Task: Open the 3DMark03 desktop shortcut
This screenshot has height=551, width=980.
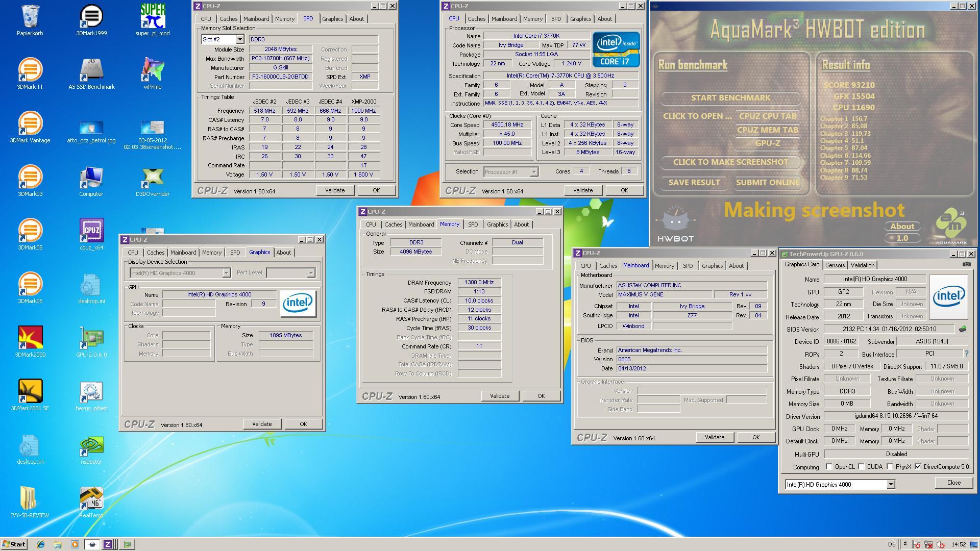Action: point(30,180)
